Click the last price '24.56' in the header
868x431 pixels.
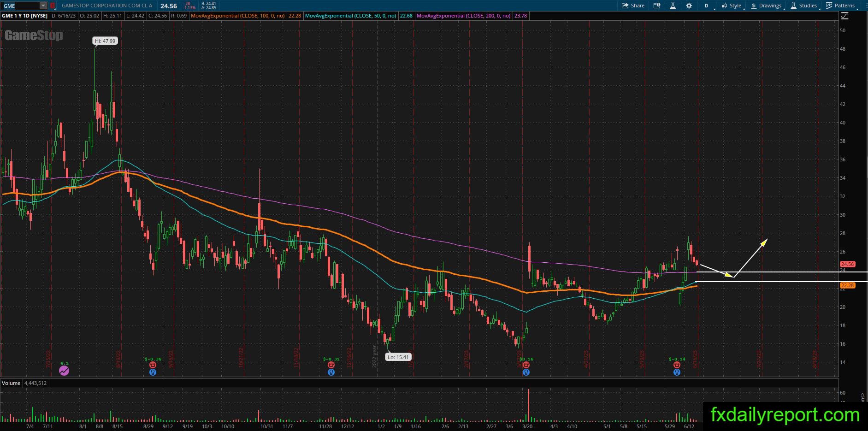[x=169, y=6]
